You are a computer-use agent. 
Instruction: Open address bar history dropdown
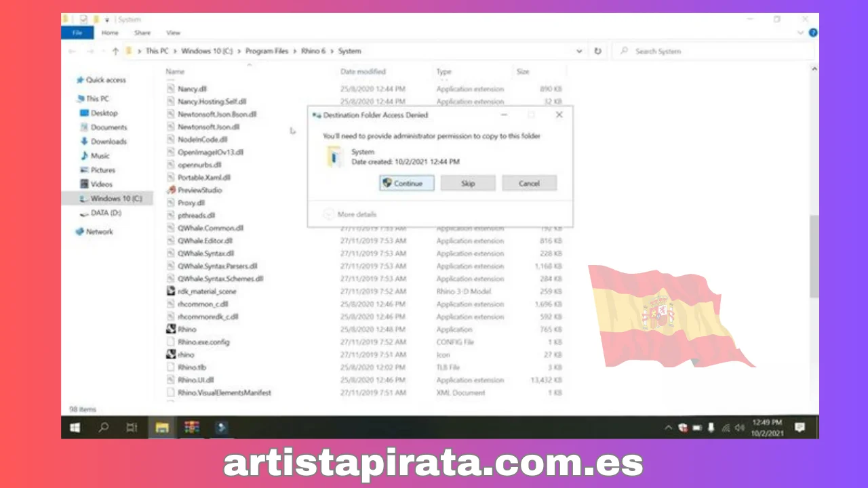click(x=579, y=51)
